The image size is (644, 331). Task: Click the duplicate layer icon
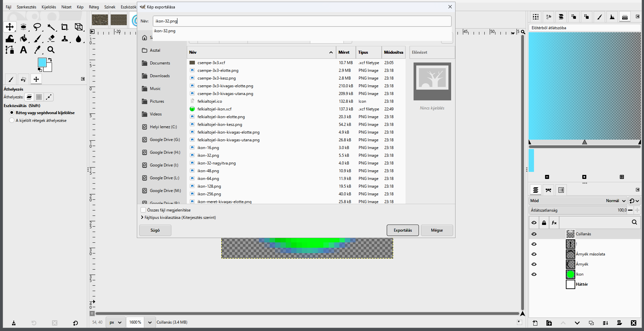(591, 323)
